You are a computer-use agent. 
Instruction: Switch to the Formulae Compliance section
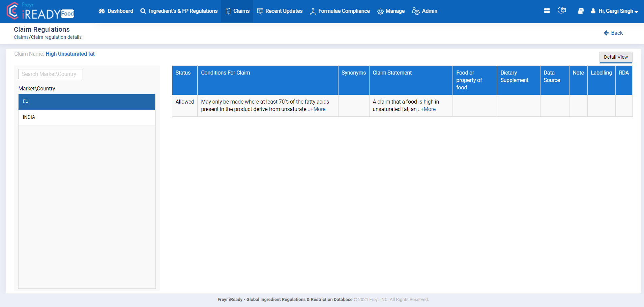tap(340, 11)
